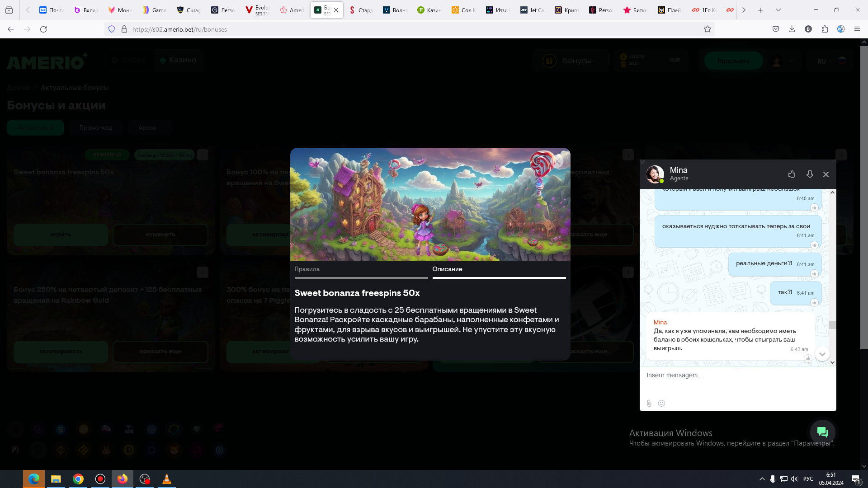868x488 pixels.
Task: Switch to the Правила tab
Action: pos(307,269)
